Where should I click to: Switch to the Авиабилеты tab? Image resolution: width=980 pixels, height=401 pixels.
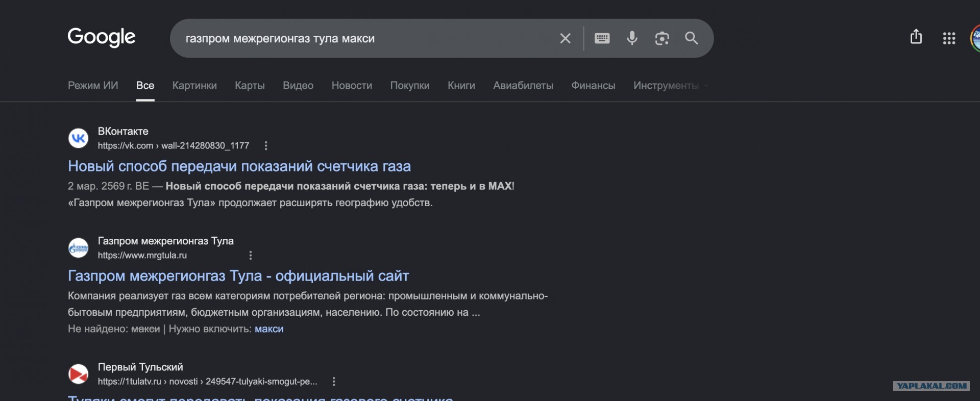(x=523, y=85)
